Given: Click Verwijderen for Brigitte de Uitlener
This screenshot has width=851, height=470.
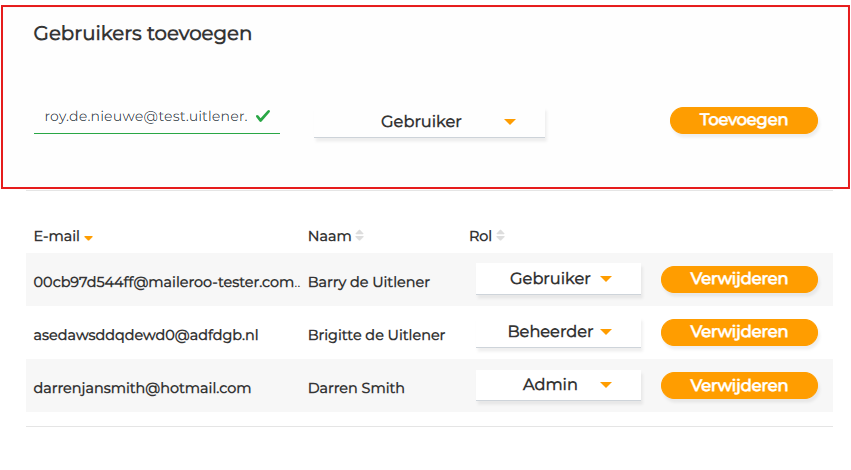Looking at the screenshot, I should click(739, 332).
